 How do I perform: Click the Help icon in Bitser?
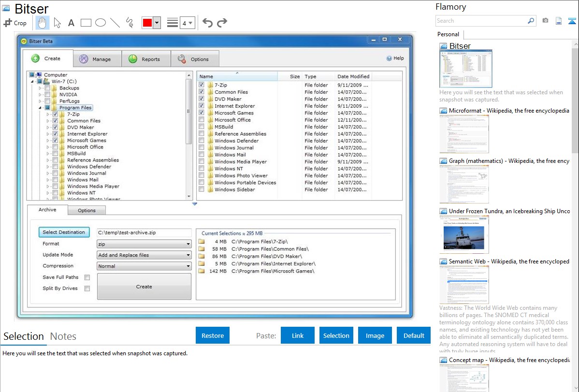coord(389,58)
